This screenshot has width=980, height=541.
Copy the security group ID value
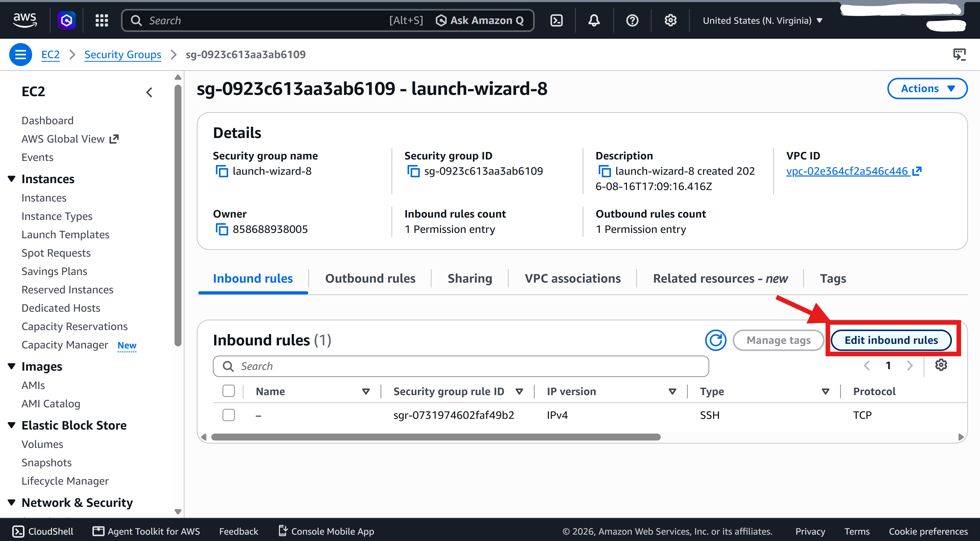pyautogui.click(x=413, y=171)
